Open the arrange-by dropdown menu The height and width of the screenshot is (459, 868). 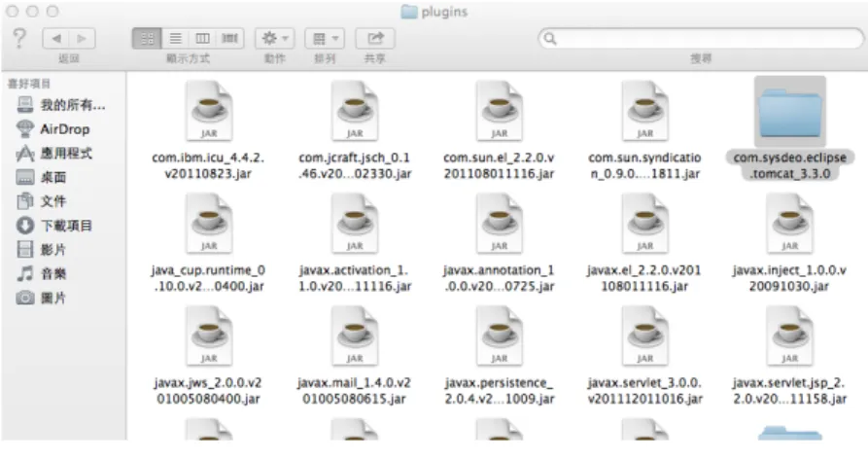(325, 38)
